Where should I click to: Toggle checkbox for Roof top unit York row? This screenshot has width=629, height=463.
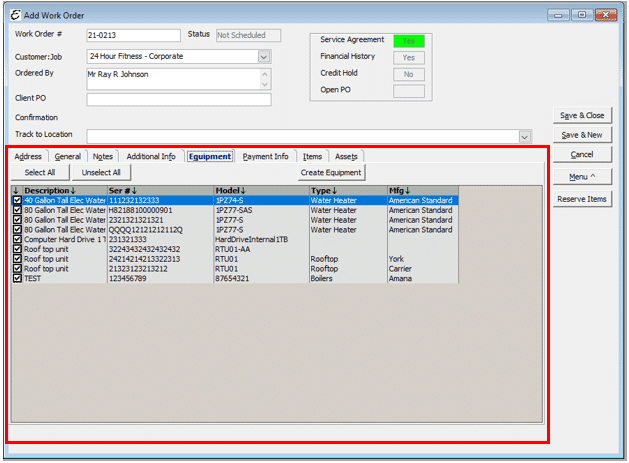click(17, 259)
